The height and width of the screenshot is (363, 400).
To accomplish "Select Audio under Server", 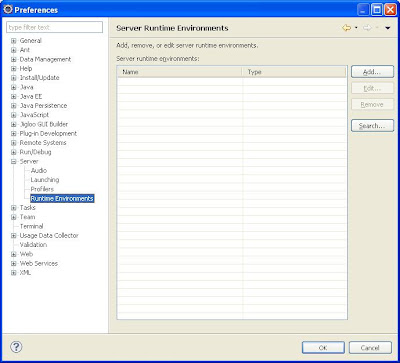I will coord(39,170).
